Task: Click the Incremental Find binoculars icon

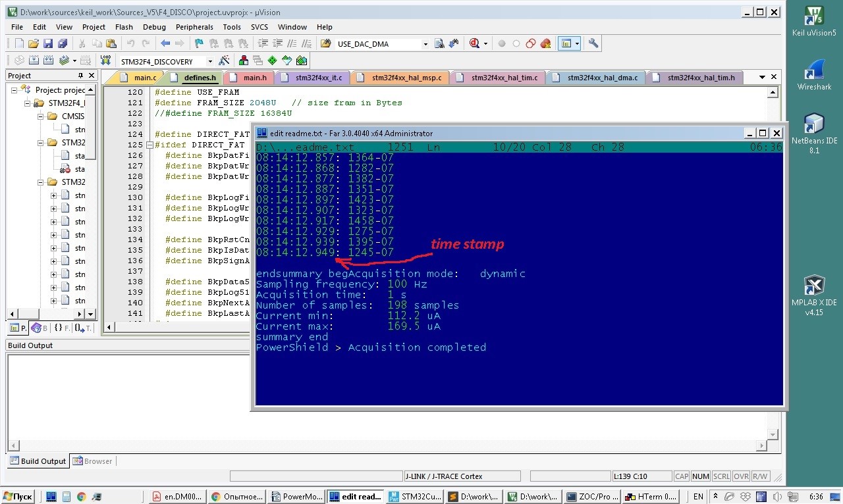Action: (454, 43)
